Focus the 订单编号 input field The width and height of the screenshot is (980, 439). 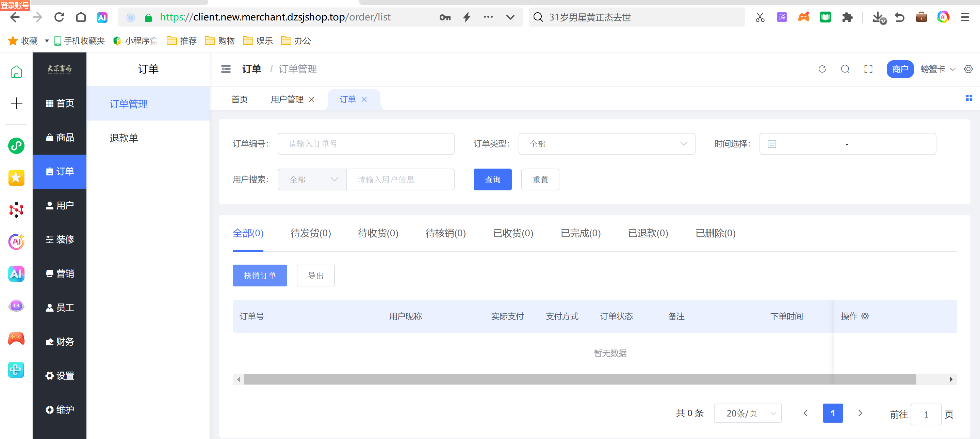click(x=366, y=143)
